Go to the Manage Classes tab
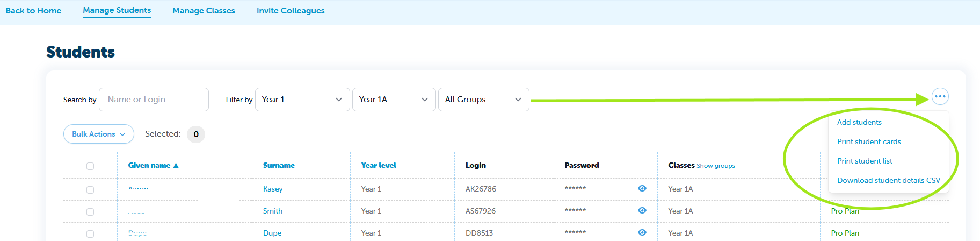Image resolution: width=980 pixels, height=241 pixels. pyautogui.click(x=204, y=11)
